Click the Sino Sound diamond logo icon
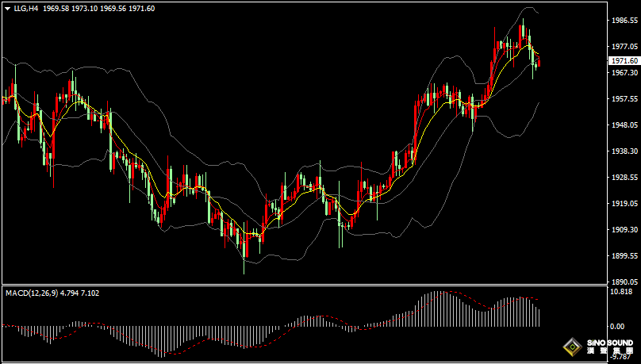The width and height of the screenshot is (641, 364). tap(571, 346)
